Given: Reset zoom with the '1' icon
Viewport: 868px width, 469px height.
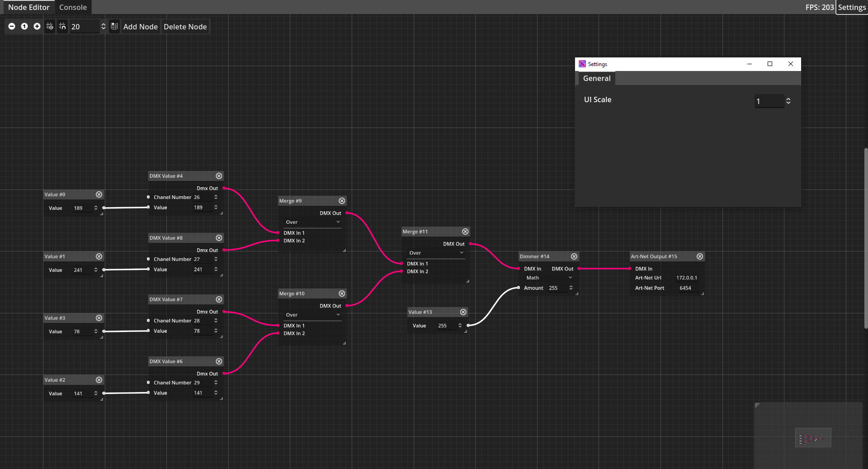Looking at the screenshot, I should coord(24,26).
